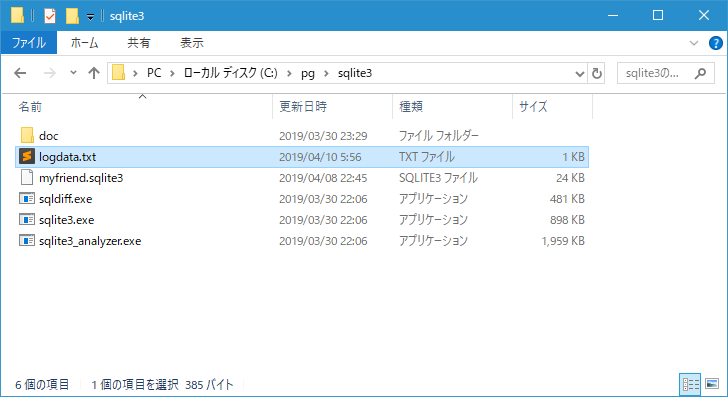Click the date 2019/04/08 22:45
The width and height of the screenshot is (728, 397).
(323, 178)
